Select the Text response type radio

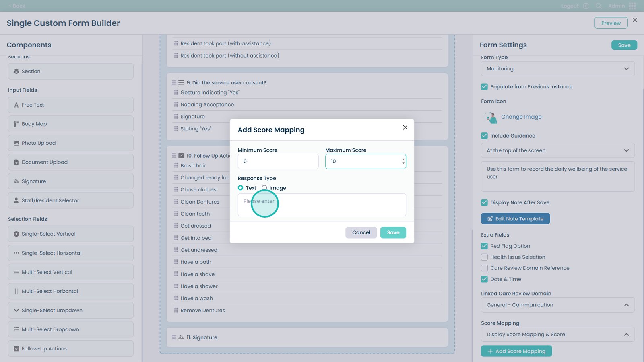pyautogui.click(x=241, y=188)
